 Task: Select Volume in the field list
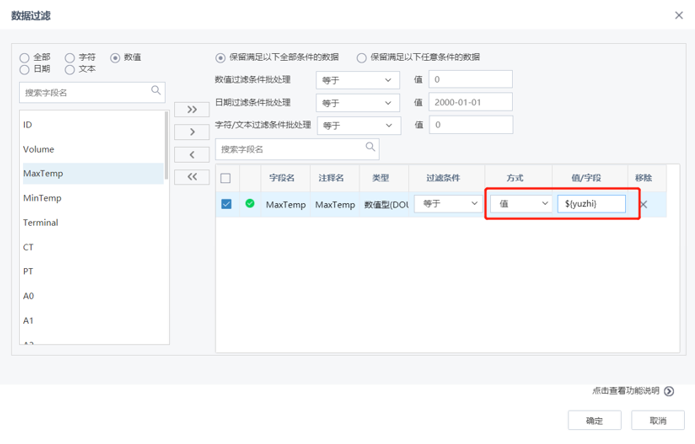[x=39, y=149]
